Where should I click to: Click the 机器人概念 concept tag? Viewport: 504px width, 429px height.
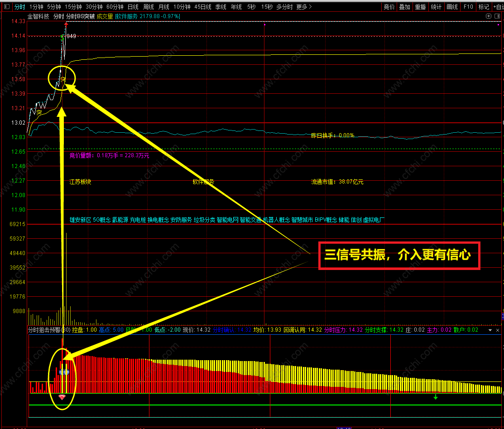click(276, 220)
